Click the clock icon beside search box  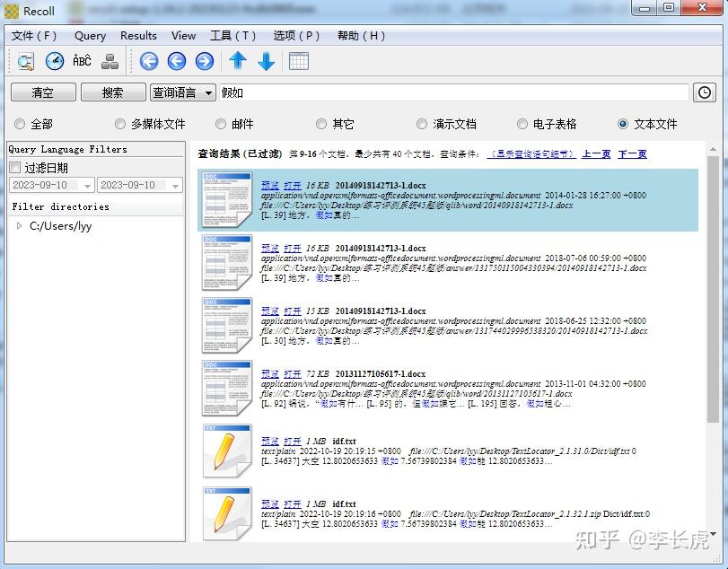click(x=705, y=92)
